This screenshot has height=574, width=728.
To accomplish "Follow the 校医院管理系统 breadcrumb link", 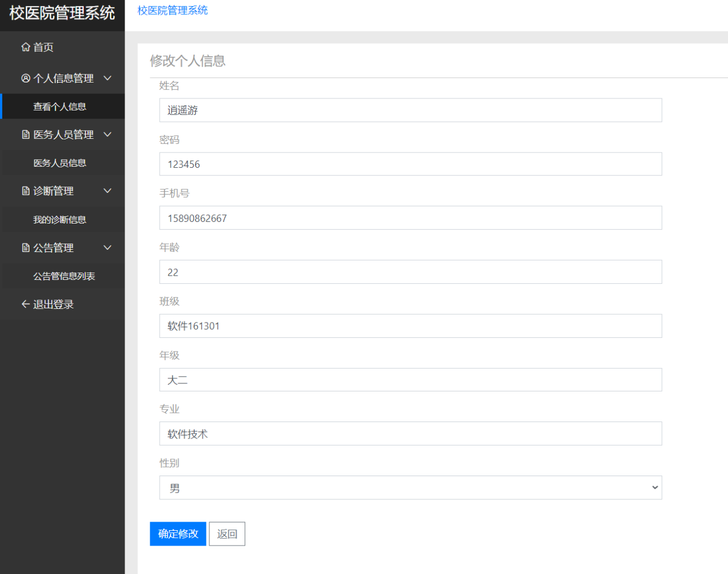I will point(172,10).
